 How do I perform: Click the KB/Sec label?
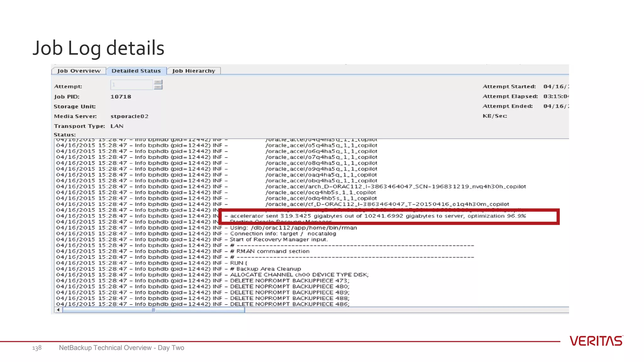pos(495,116)
